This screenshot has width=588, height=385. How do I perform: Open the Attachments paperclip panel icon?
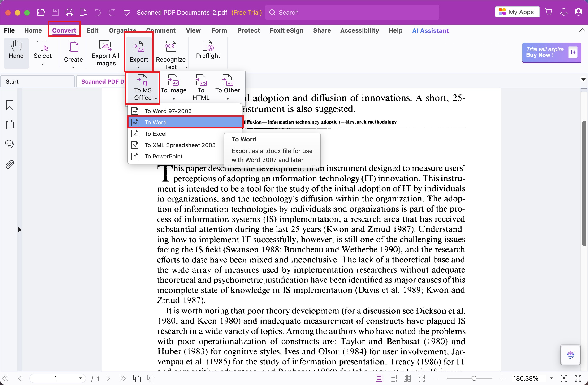10,164
